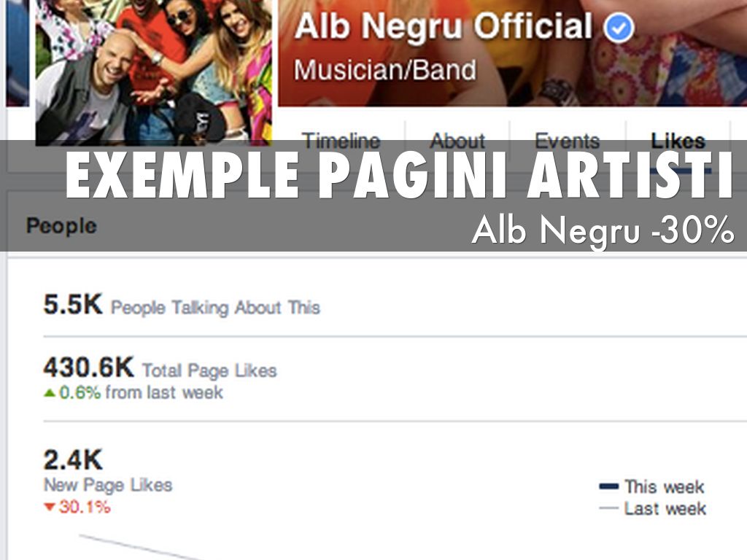Image resolution: width=747 pixels, height=560 pixels.
Task: Click the 2.4K New Page Likes number
Action: 73,460
